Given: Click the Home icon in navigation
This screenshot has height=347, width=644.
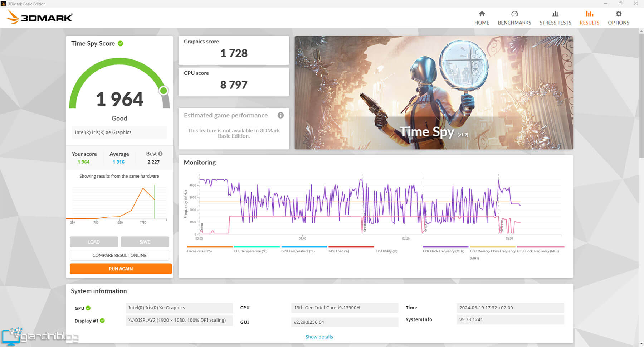Looking at the screenshot, I should point(482,14).
